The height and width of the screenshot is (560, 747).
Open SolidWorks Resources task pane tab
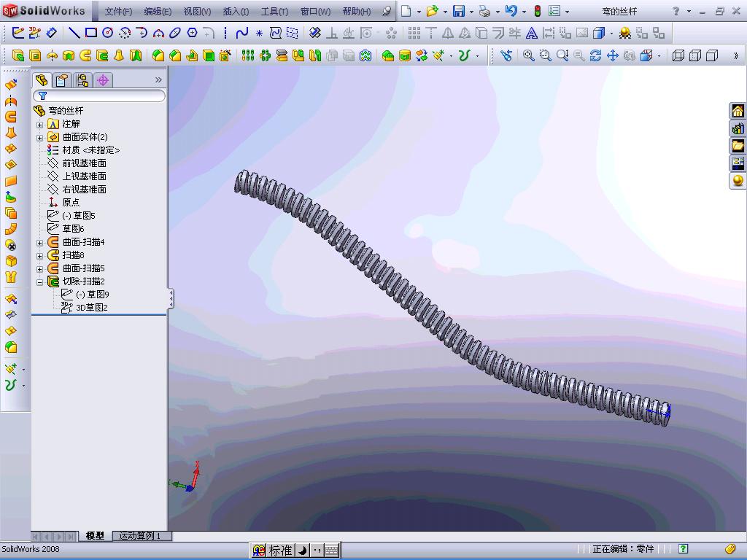pyautogui.click(x=738, y=111)
